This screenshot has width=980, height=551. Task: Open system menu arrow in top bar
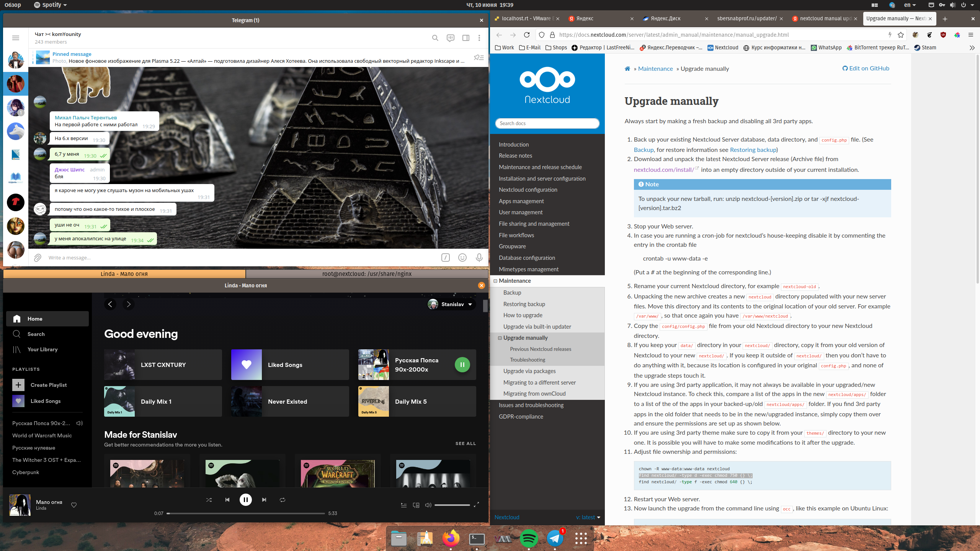pyautogui.click(x=972, y=5)
